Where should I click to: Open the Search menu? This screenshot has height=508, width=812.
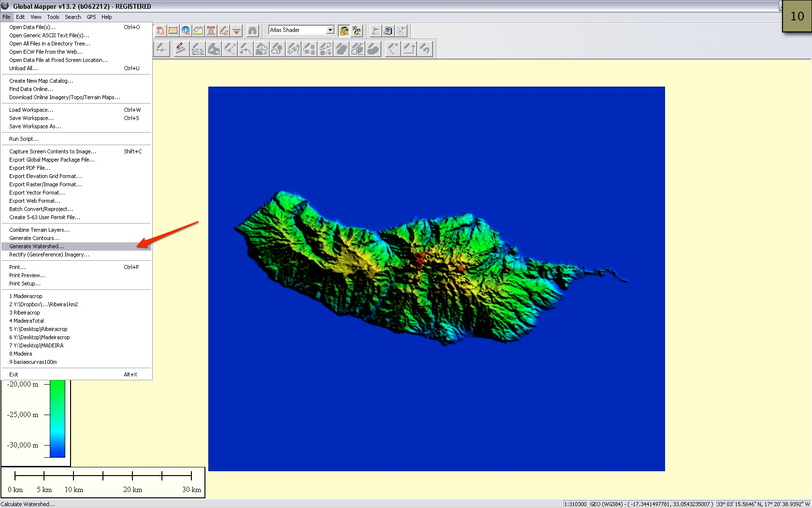pyautogui.click(x=72, y=16)
